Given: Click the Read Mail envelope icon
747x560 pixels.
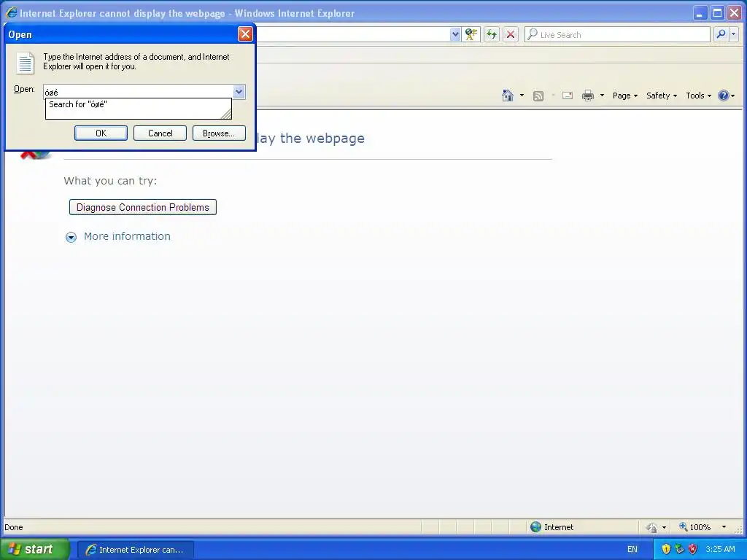Looking at the screenshot, I should click(568, 96).
